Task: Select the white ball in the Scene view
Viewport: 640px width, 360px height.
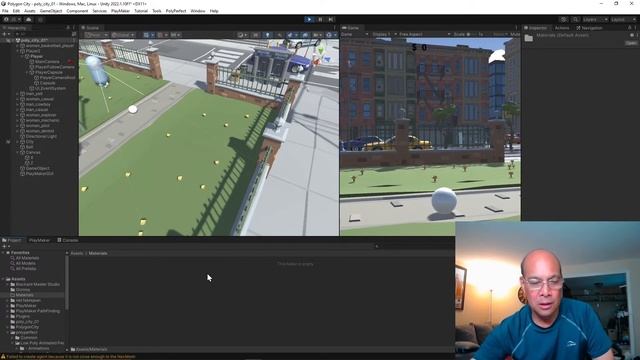Action: pos(133,109)
